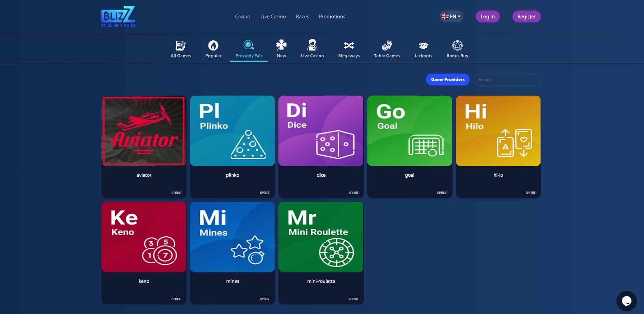The height and width of the screenshot is (314, 644).
Task: Click the Blizz Casino logo
Action: coord(118,17)
